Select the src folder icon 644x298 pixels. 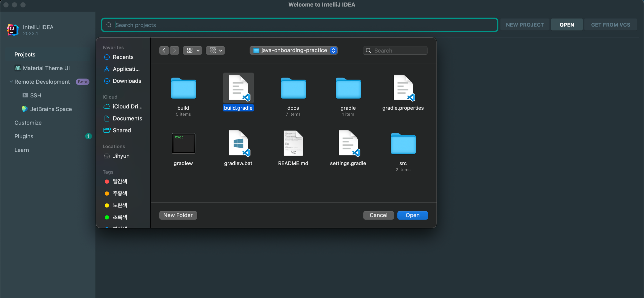coord(403,143)
